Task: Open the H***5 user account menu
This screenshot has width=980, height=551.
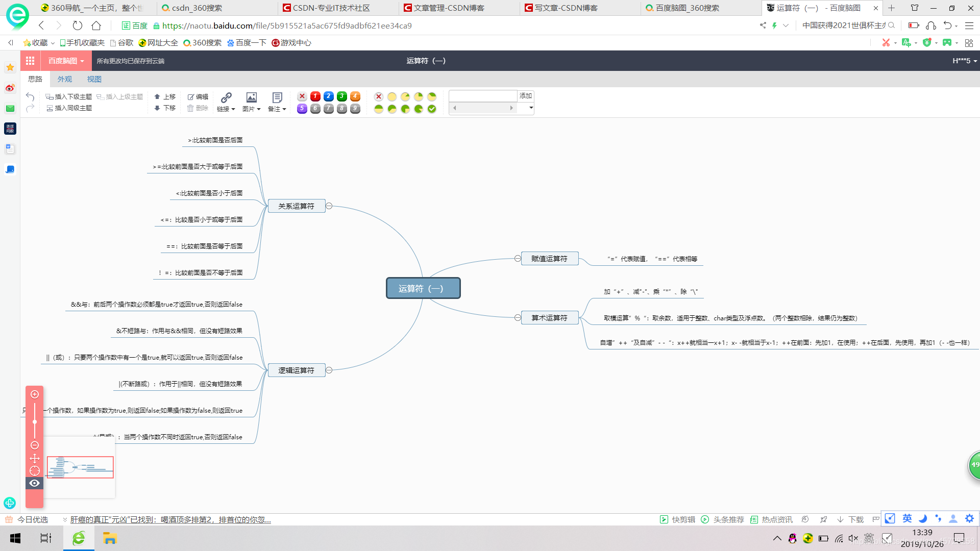Action: (965, 61)
